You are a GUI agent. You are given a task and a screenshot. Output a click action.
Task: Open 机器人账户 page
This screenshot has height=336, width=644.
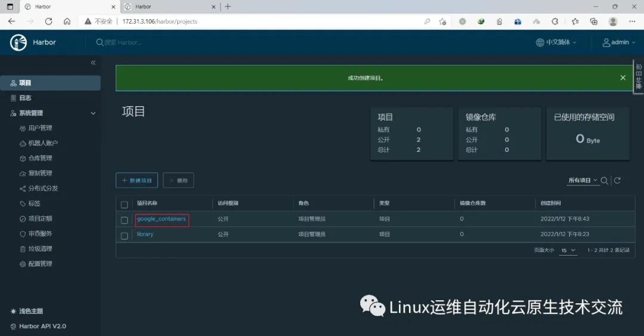pyautogui.click(x=43, y=143)
